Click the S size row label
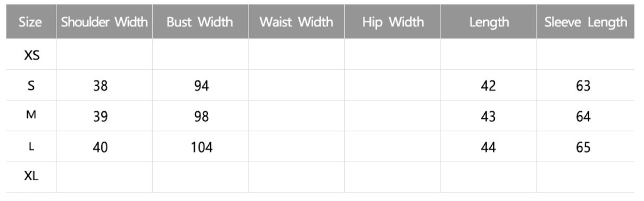 pos(31,86)
